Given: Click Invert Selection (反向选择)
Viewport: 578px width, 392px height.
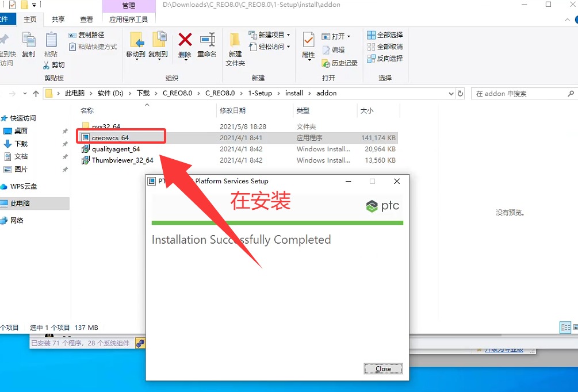Looking at the screenshot, I should point(385,58).
